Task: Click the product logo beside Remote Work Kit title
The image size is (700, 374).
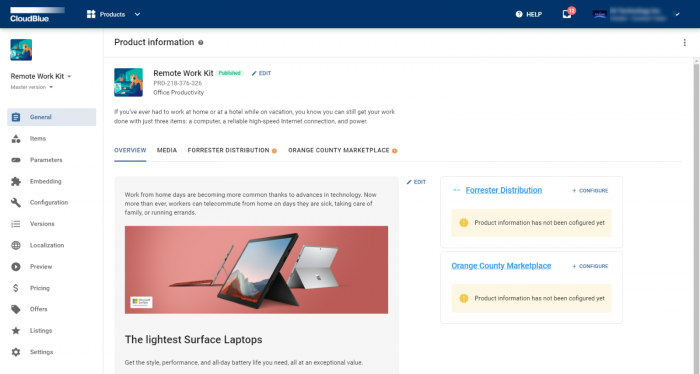Action: click(x=129, y=82)
